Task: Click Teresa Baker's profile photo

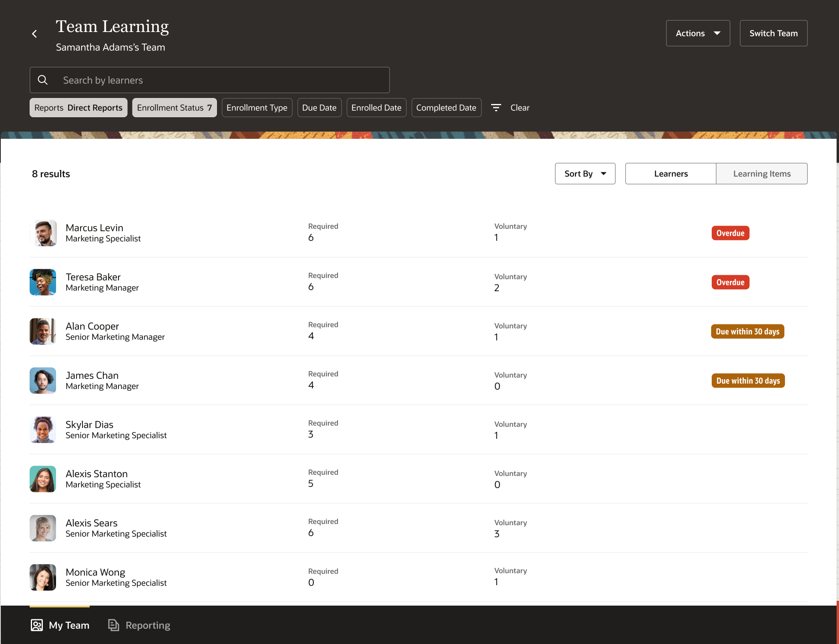Action: tap(43, 282)
